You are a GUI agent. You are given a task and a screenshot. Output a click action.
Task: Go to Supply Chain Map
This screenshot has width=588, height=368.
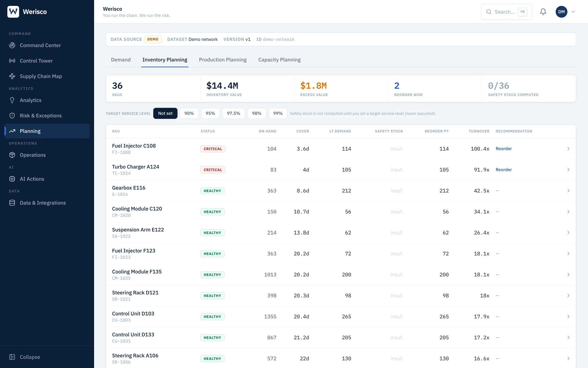click(x=47, y=76)
